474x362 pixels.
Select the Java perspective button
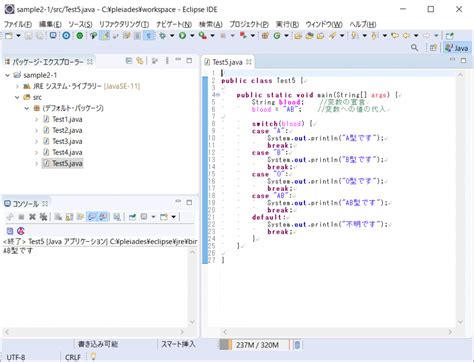tap(457, 48)
